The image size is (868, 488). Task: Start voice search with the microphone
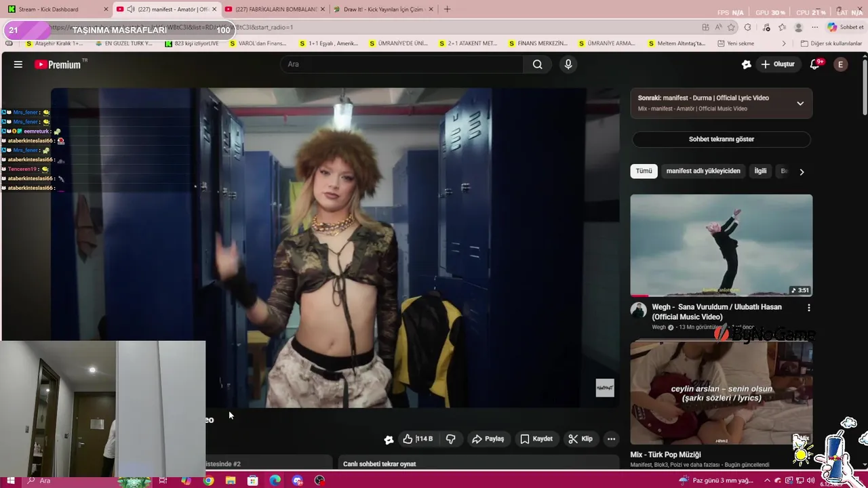coord(568,64)
